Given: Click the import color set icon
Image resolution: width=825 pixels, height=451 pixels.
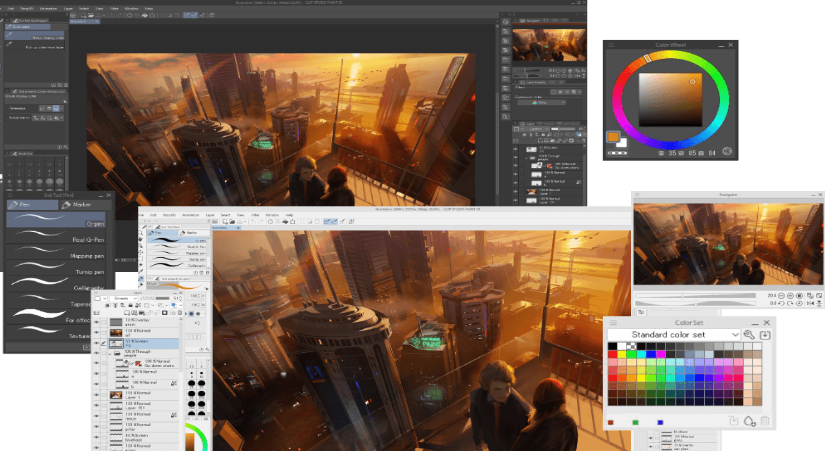Looking at the screenshot, I should [766, 335].
